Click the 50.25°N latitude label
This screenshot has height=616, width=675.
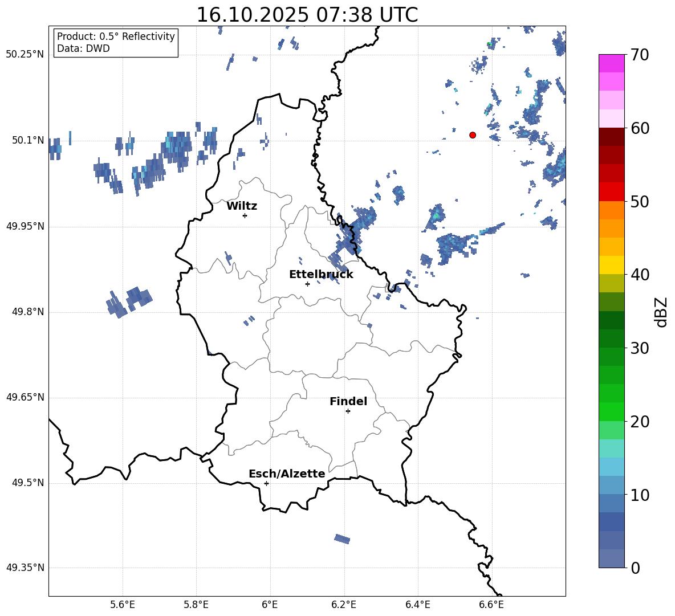pyautogui.click(x=25, y=55)
